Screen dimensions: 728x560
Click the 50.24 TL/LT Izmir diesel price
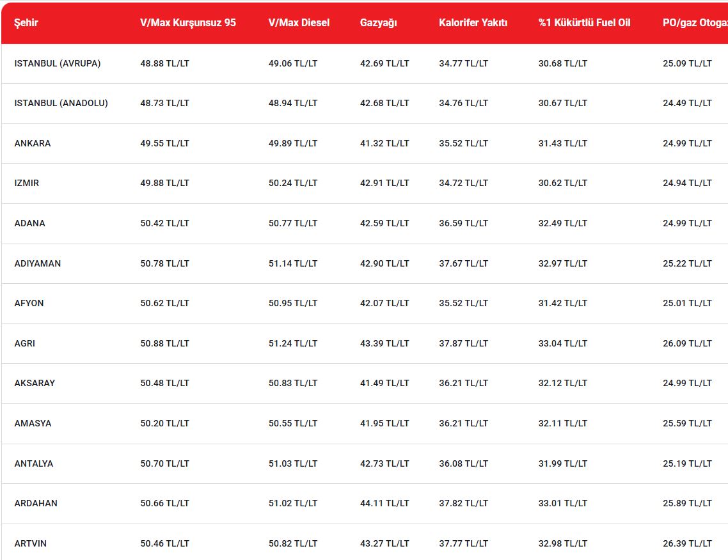coord(293,183)
